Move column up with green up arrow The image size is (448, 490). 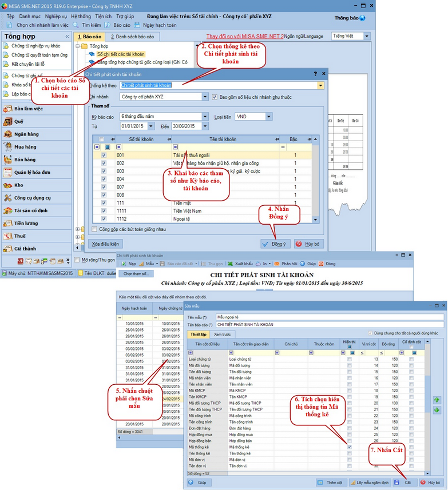pyautogui.click(x=437, y=400)
